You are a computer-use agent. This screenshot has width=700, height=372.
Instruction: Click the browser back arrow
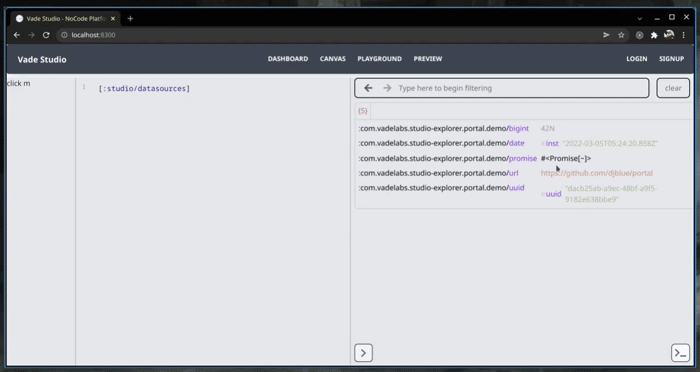(x=17, y=35)
